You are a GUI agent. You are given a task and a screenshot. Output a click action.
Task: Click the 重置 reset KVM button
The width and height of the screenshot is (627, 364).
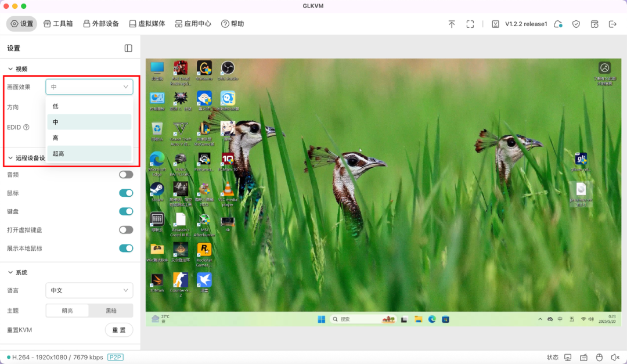click(x=118, y=330)
